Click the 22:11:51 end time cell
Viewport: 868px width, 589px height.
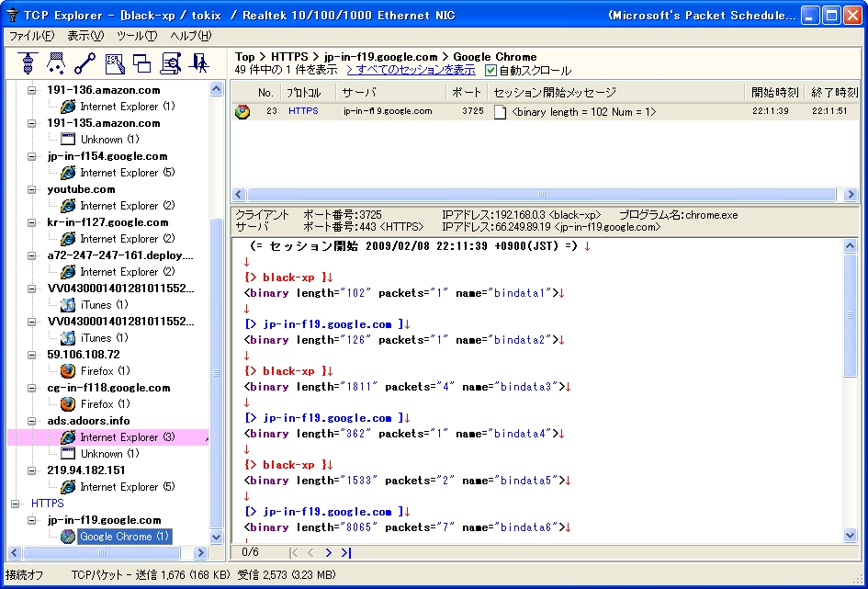tap(829, 111)
